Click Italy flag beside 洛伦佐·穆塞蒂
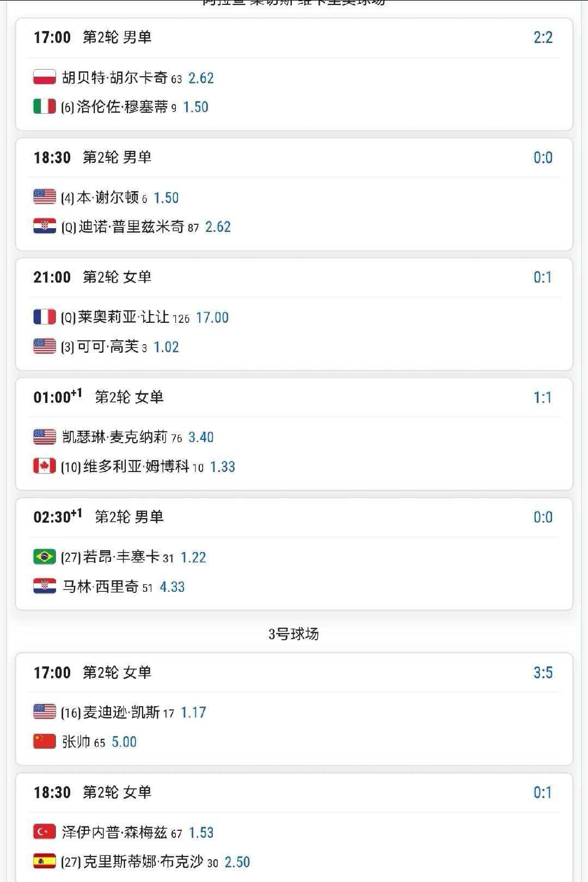This screenshot has width=588, height=882. tap(44, 107)
